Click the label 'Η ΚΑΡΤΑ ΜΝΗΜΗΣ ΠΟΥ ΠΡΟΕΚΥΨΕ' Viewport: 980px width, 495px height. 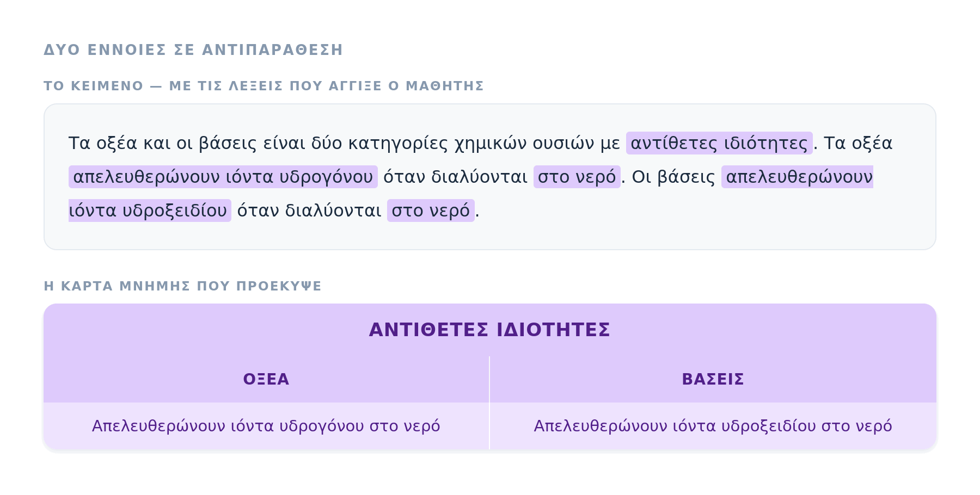click(x=182, y=286)
